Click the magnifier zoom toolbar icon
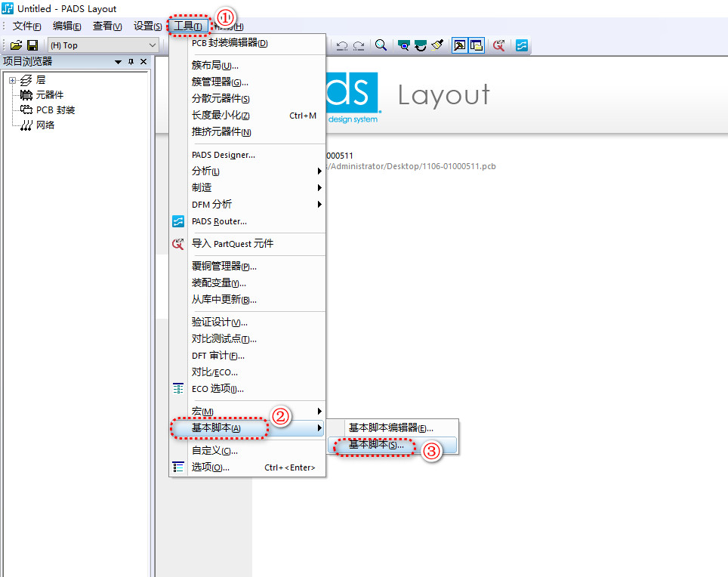728x577 pixels. click(x=381, y=45)
